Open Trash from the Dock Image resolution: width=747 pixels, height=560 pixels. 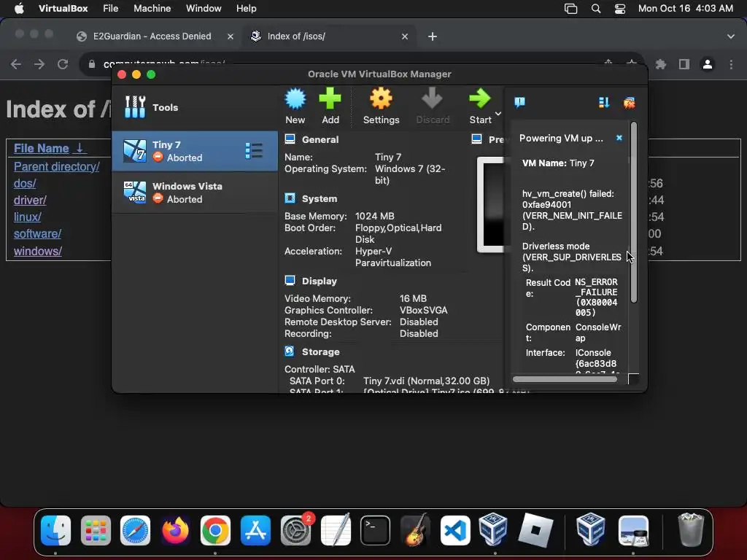(691, 529)
